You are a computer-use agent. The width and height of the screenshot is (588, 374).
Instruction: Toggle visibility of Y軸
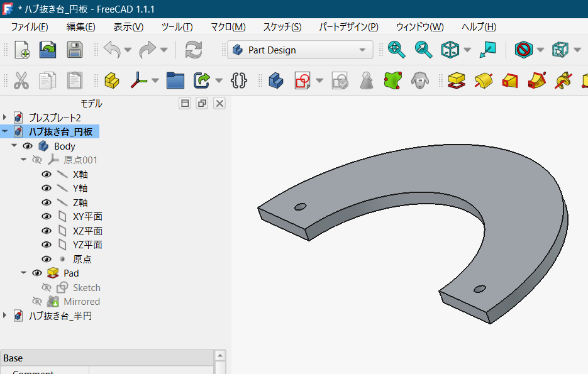pyautogui.click(x=46, y=188)
